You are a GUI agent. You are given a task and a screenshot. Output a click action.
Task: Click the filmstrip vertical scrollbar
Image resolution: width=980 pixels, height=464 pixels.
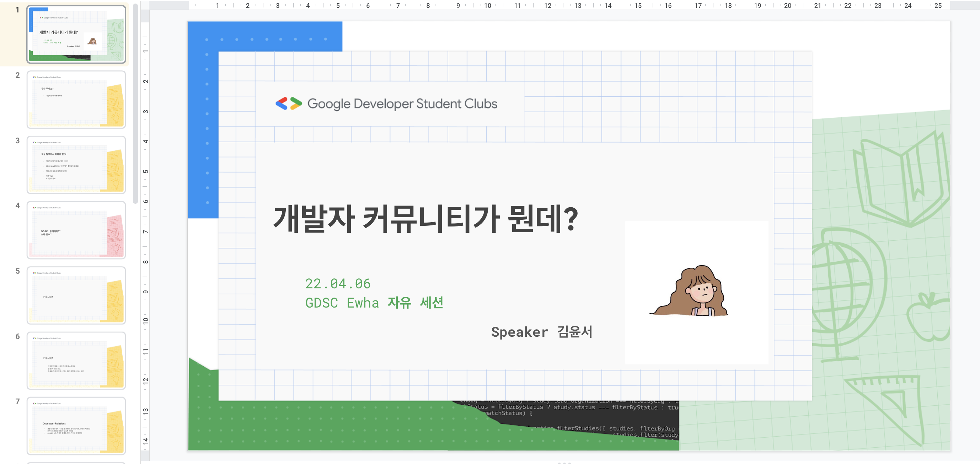pyautogui.click(x=135, y=103)
